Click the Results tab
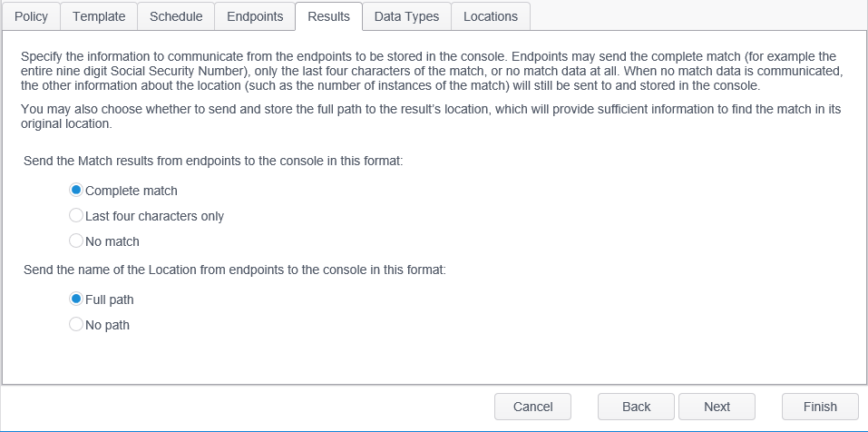 [x=328, y=16]
